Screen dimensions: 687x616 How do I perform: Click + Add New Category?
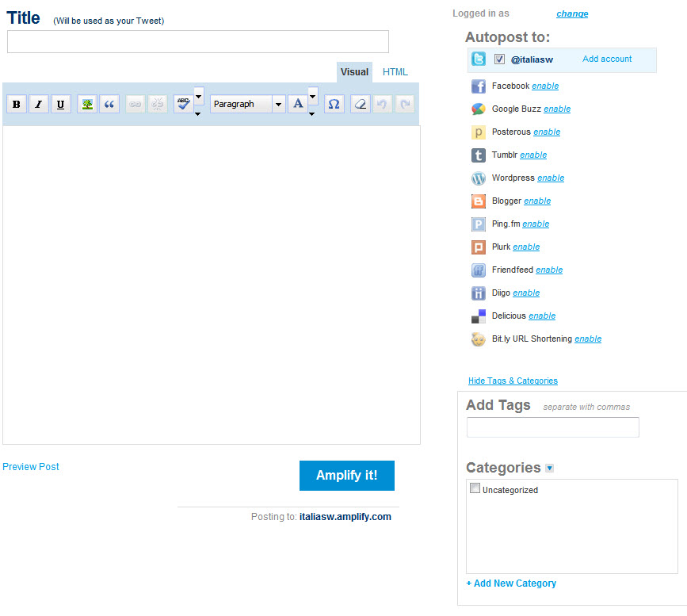[x=511, y=583]
